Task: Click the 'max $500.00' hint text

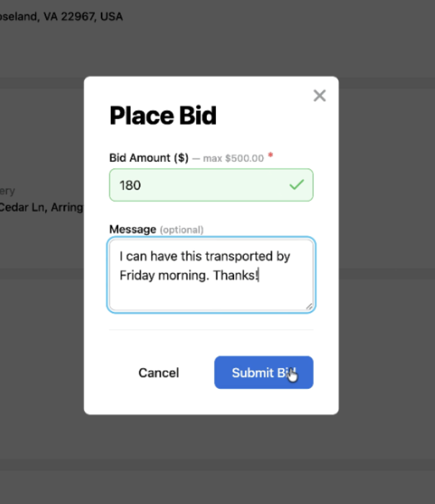Action: 233,158
